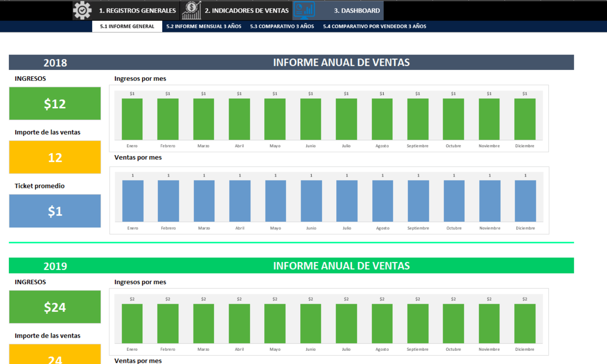Viewport: 607px width, 364px height.
Task: Click the gear icon beside Registros Generales
Action: [x=83, y=11]
